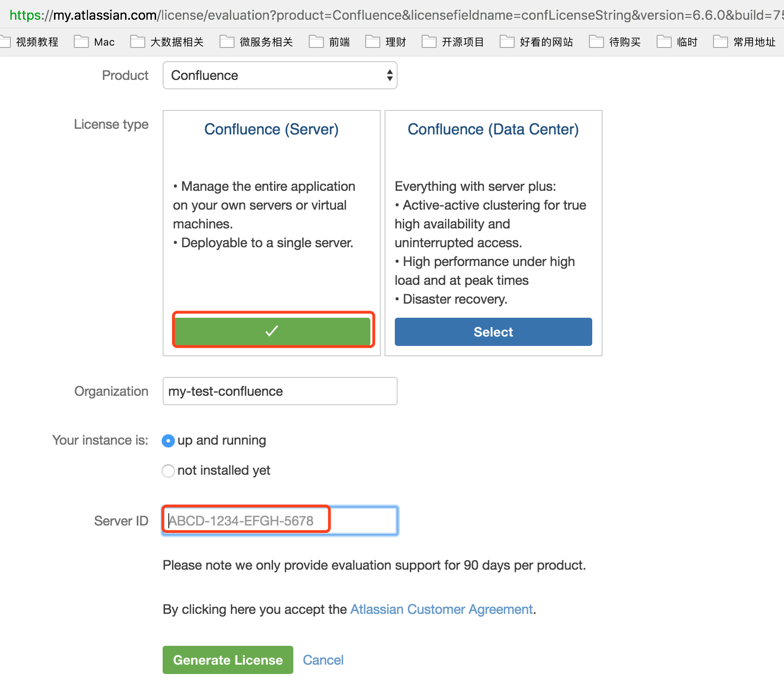This screenshot has width=784, height=690.
Task: Open the 待购买 bookmarks folder
Action: [x=624, y=41]
